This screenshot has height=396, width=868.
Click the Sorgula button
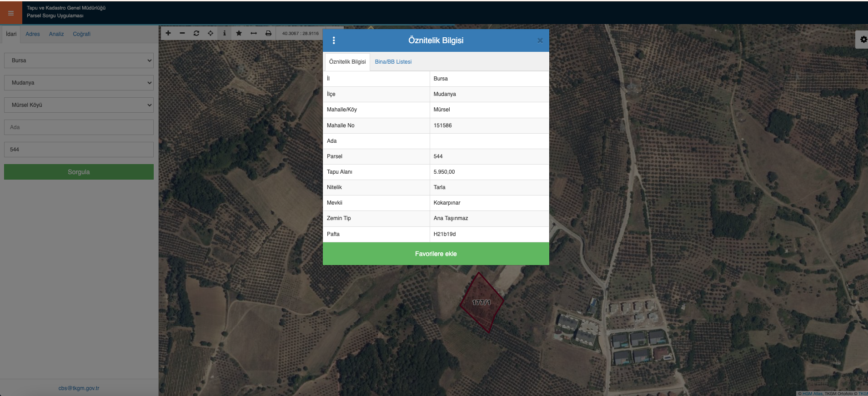[79, 172]
